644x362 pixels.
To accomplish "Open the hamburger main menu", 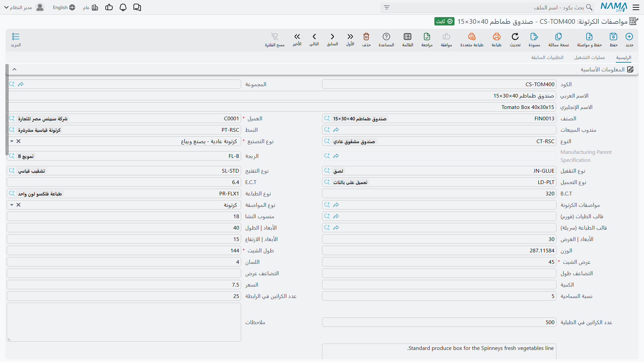I will pyautogui.click(x=636, y=7).
